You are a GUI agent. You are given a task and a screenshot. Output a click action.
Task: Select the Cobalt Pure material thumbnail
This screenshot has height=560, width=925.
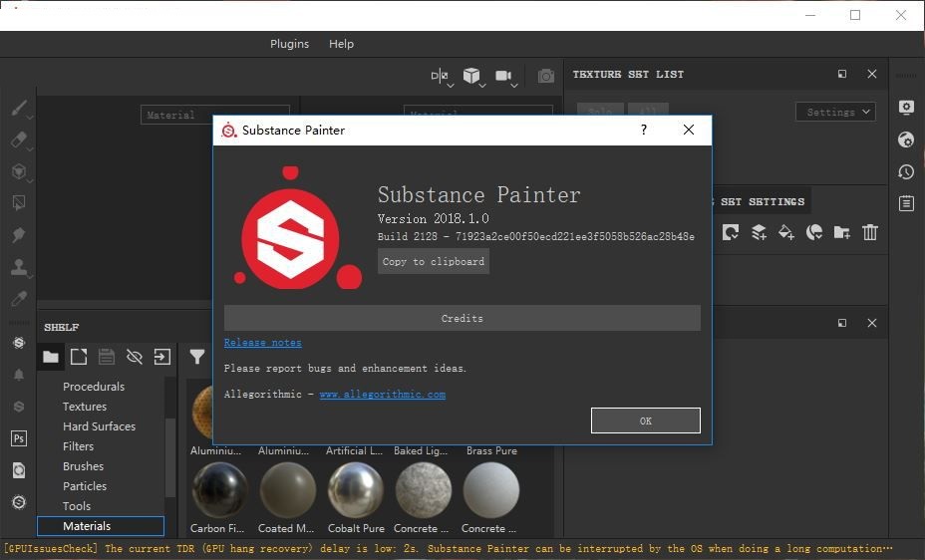tap(355, 490)
